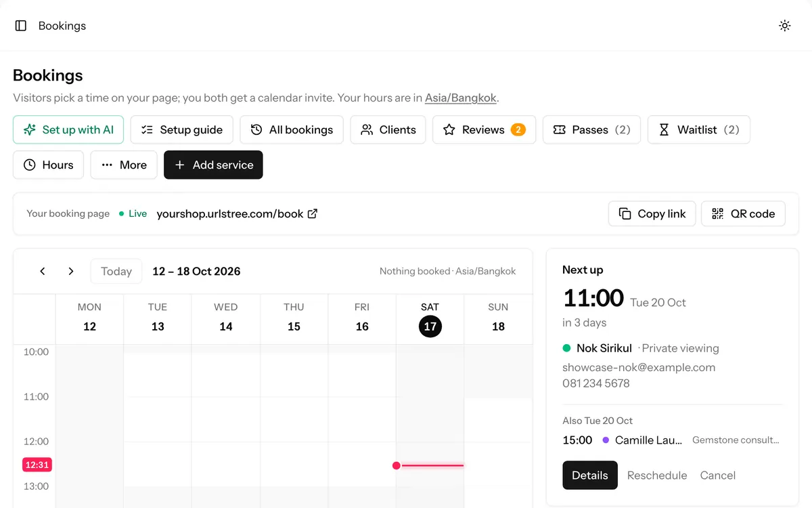This screenshot has height=508, width=812.
Task: Select highlighted Saturday 17 date
Action: 430,326
